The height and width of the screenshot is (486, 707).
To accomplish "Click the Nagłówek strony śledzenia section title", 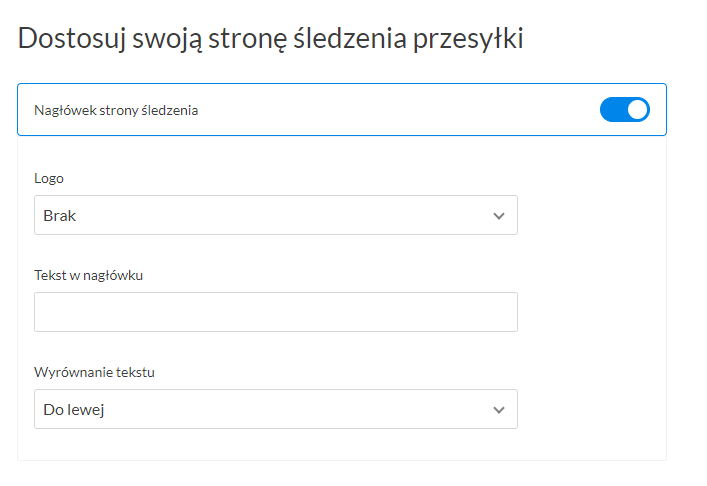I will click(x=116, y=110).
